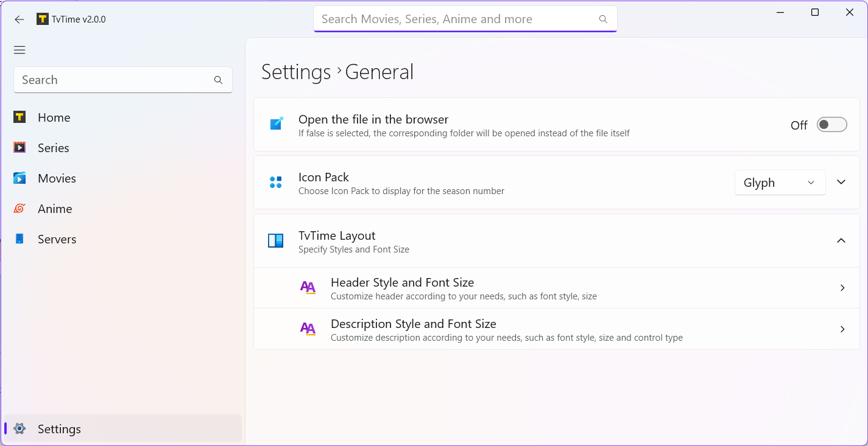The height and width of the screenshot is (446, 868).
Task: Click the Home icon in sidebar
Action: (19, 117)
